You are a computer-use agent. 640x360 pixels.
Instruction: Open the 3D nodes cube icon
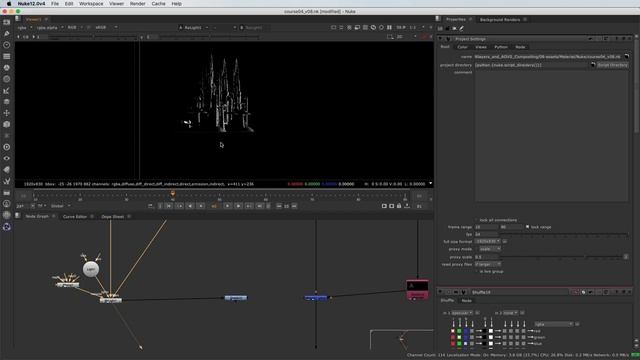coord(7,124)
